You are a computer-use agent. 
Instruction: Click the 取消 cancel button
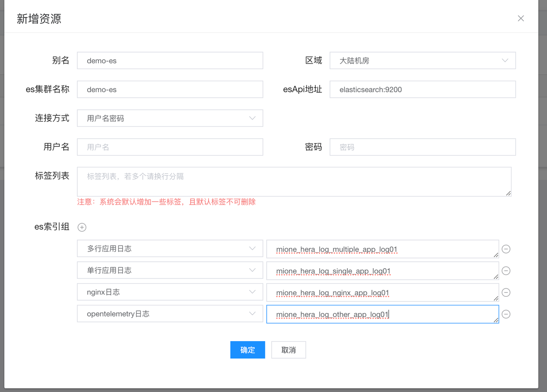pyautogui.click(x=288, y=350)
